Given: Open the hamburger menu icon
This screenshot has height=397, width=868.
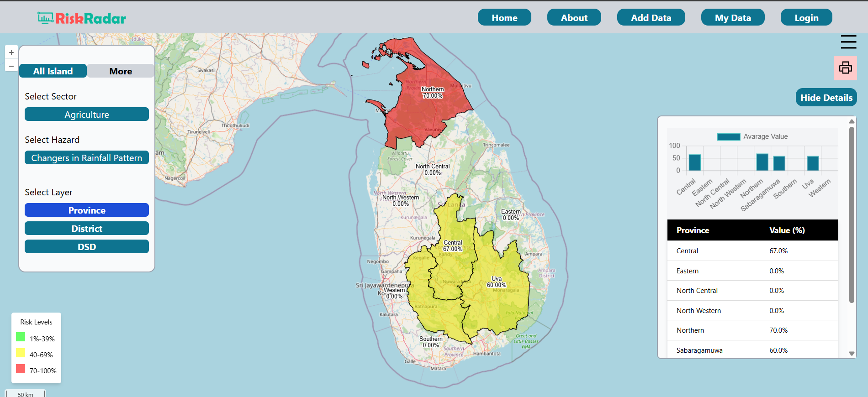Looking at the screenshot, I should [x=848, y=42].
